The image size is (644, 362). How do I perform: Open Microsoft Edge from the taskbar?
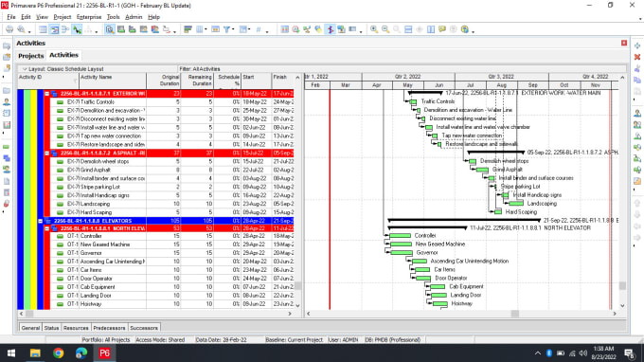(81, 353)
